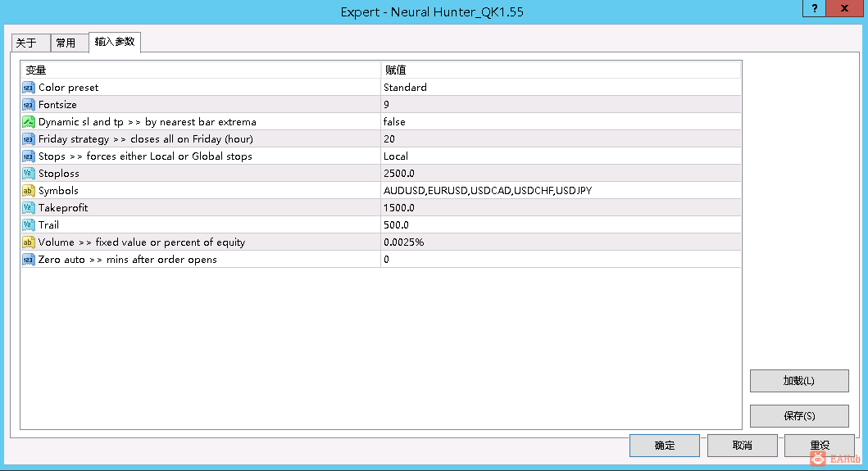Select the Fontsize variable name
Viewport: 868px width, 471px height.
coord(57,105)
